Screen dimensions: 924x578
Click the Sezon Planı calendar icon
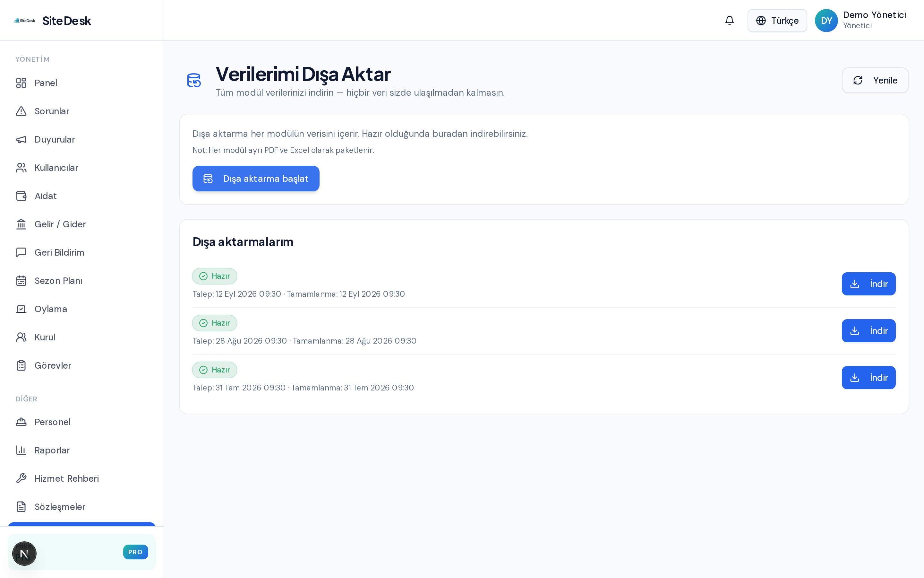pyautogui.click(x=21, y=281)
